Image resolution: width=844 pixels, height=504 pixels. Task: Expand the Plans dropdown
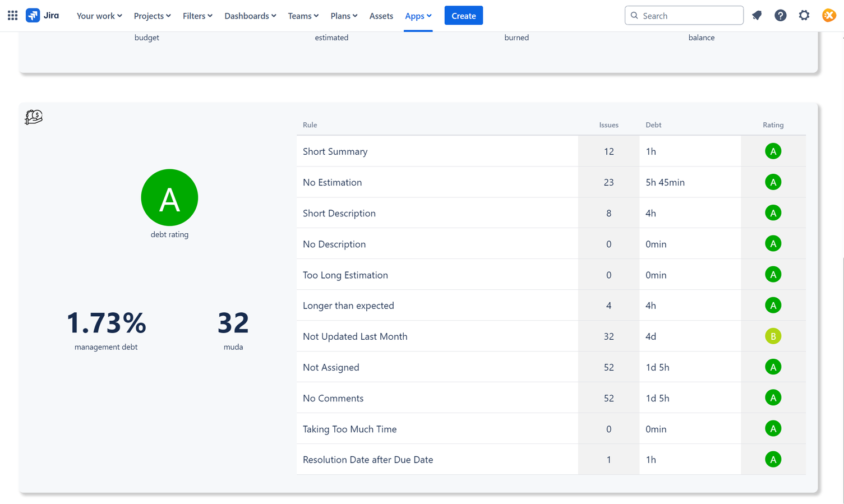point(344,16)
